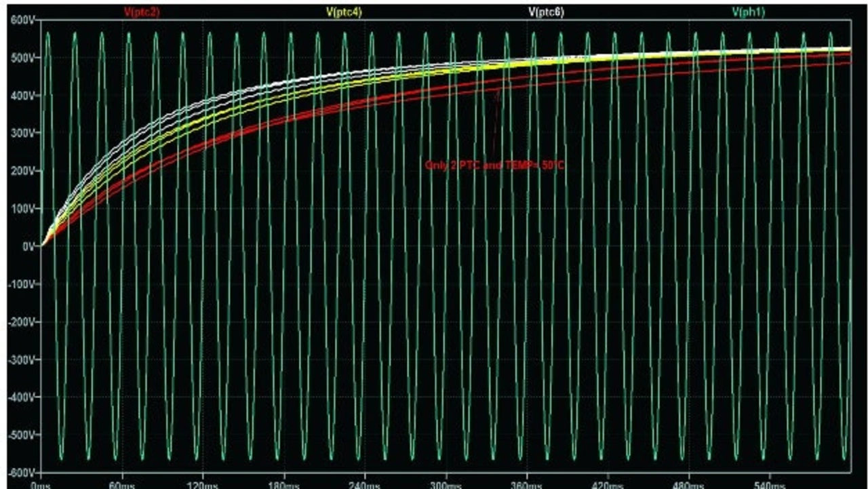The image size is (868, 489).
Task: Click the 0V label on vertical axis
Action: (28, 247)
